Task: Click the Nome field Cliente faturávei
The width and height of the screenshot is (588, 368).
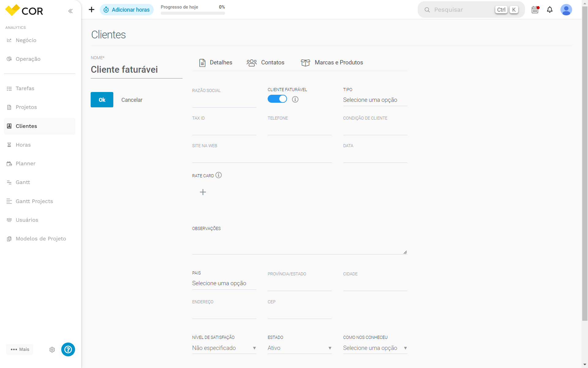Action: pos(137,70)
